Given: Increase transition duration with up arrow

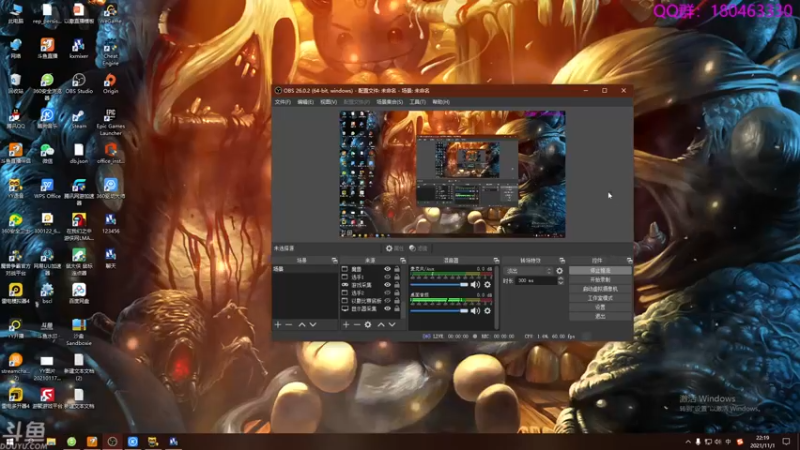Looking at the screenshot, I should coord(561,279).
